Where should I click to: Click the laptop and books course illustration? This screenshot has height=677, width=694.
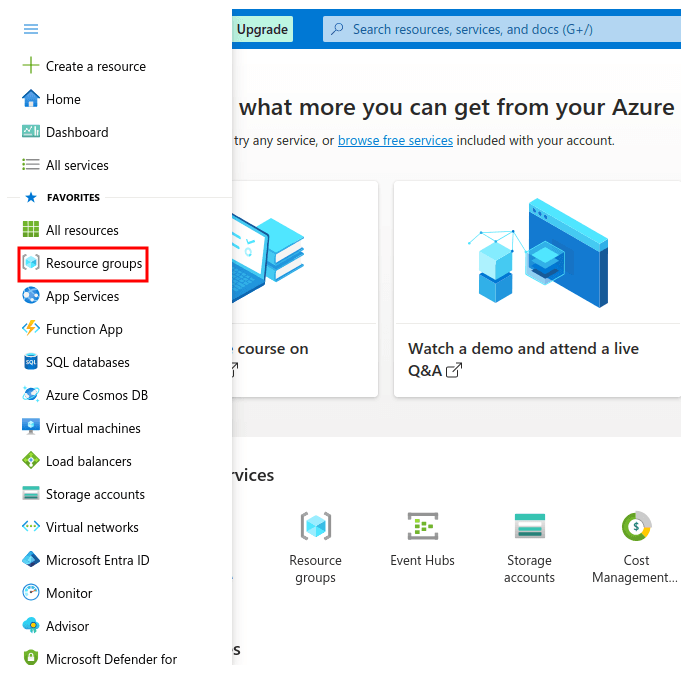pyautogui.click(x=269, y=259)
